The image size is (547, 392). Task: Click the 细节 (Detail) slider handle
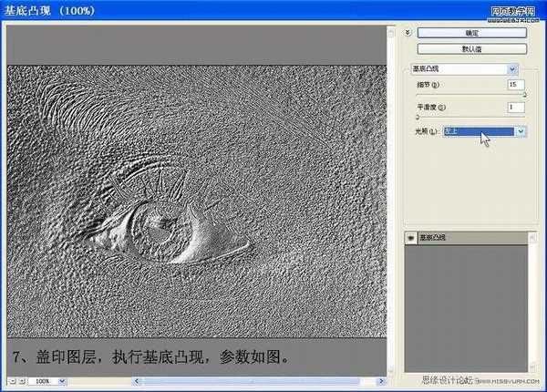[524, 95]
